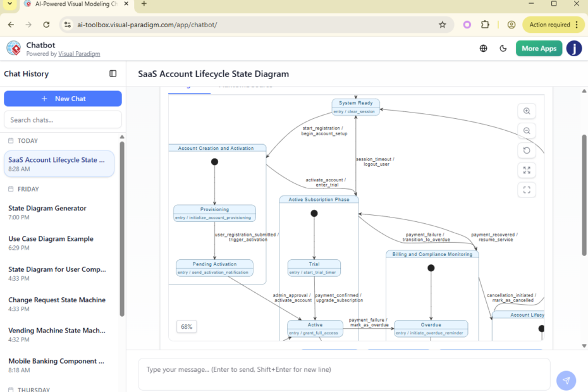588x392 pixels.
Task: Expand the TODAY chat history group
Action: pos(28,140)
